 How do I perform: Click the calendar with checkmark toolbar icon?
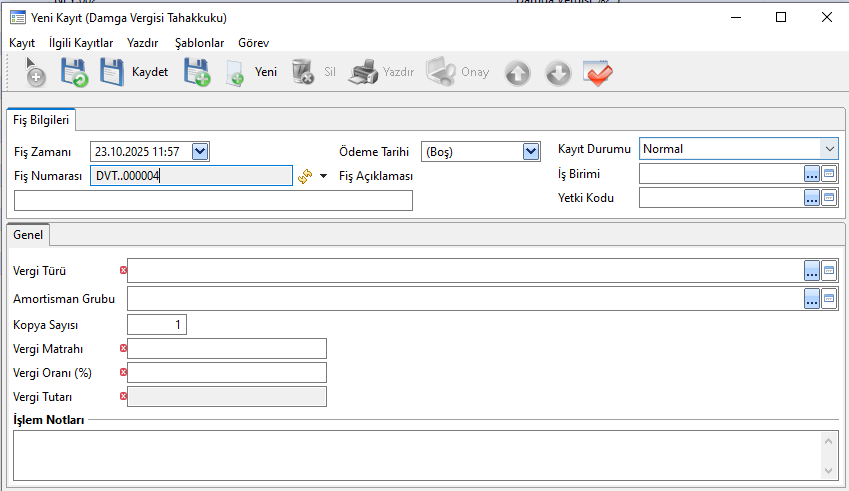(x=598, y=73)
